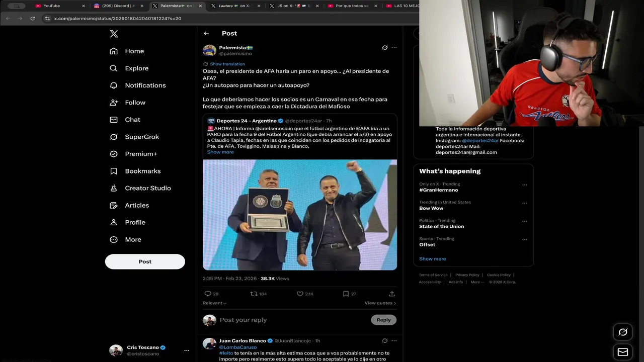Image resolution: width=644 pixels, height=362 pixels.
Task: Click Show more under What's happening
Action: click(432, 259)
